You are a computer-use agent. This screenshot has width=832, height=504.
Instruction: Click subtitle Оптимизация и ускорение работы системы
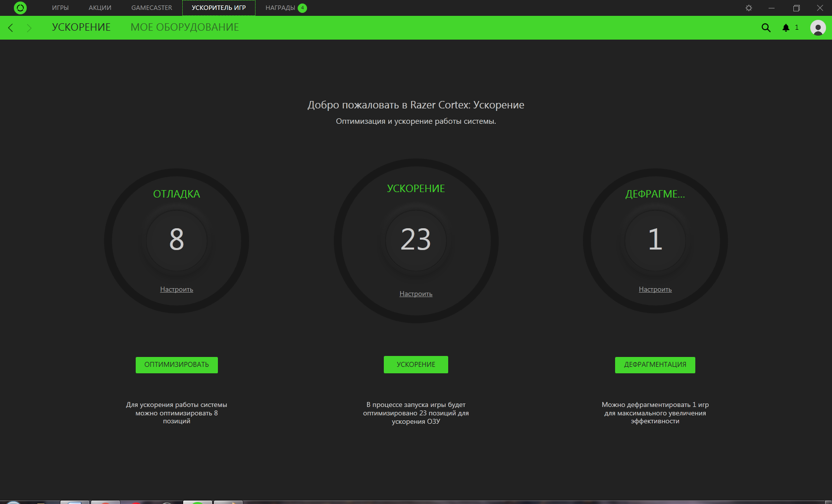tap(416, 121)
